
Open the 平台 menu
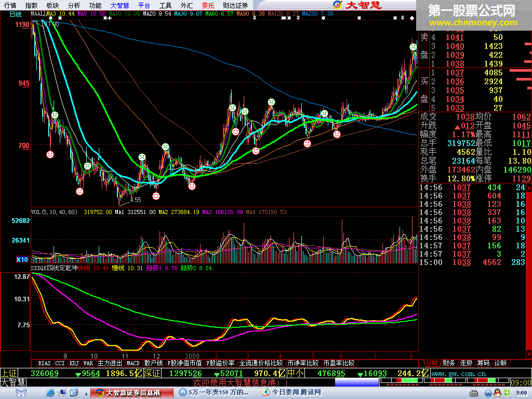pos(144,5)
